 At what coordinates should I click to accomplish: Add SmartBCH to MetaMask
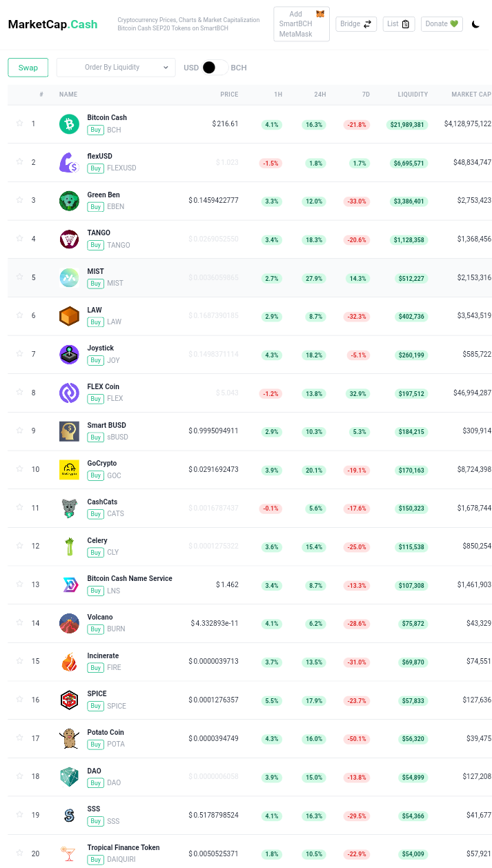point(302,24)
